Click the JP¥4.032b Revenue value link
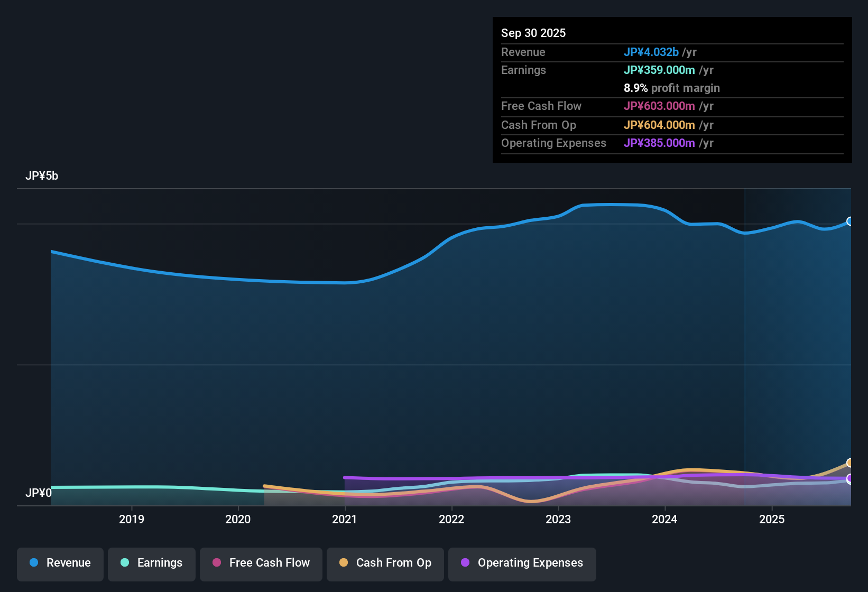The height and width of the screenshot is (592, 868). click(652, 52)
